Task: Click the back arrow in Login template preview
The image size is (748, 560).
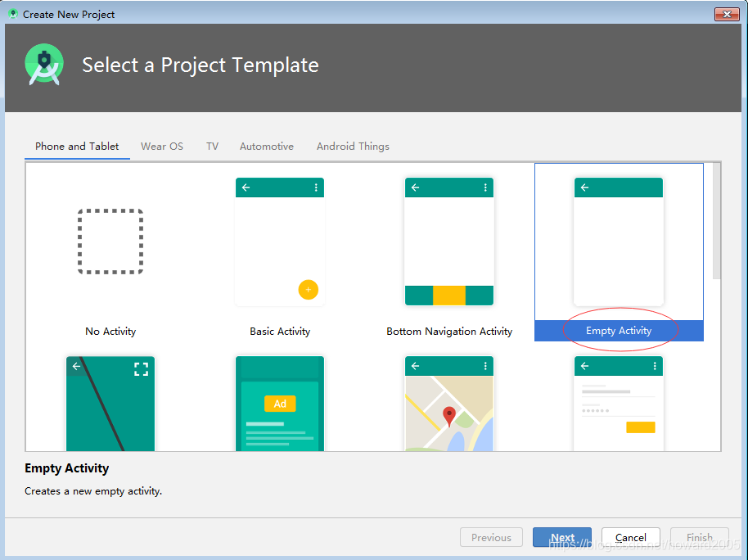Action: click(x=585, y=366)
